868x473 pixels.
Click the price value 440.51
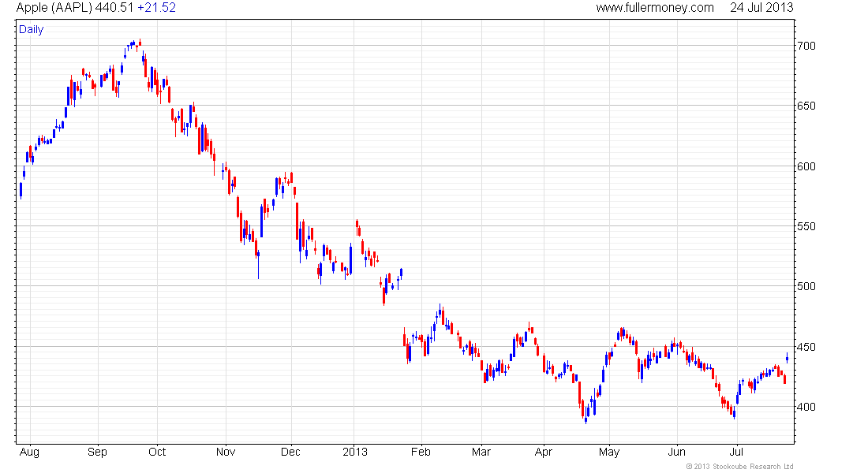coord(114,8)
